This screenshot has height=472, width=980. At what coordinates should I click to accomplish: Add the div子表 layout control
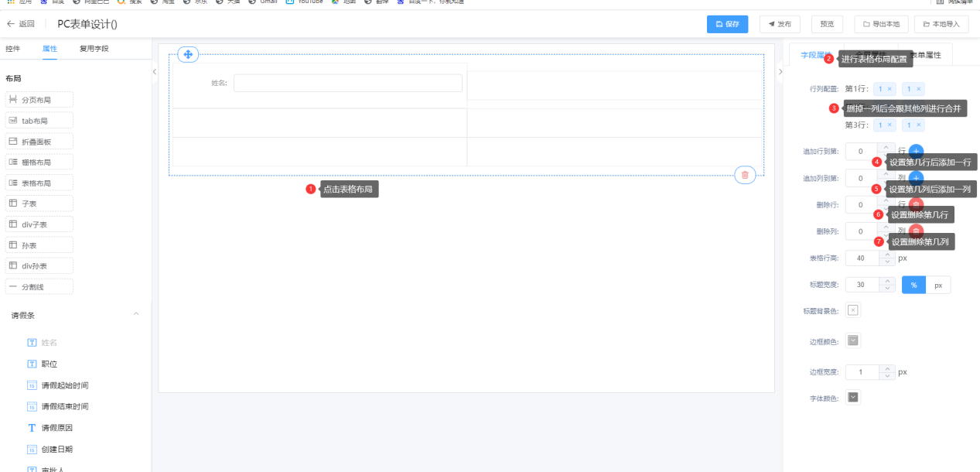(39, 224)
